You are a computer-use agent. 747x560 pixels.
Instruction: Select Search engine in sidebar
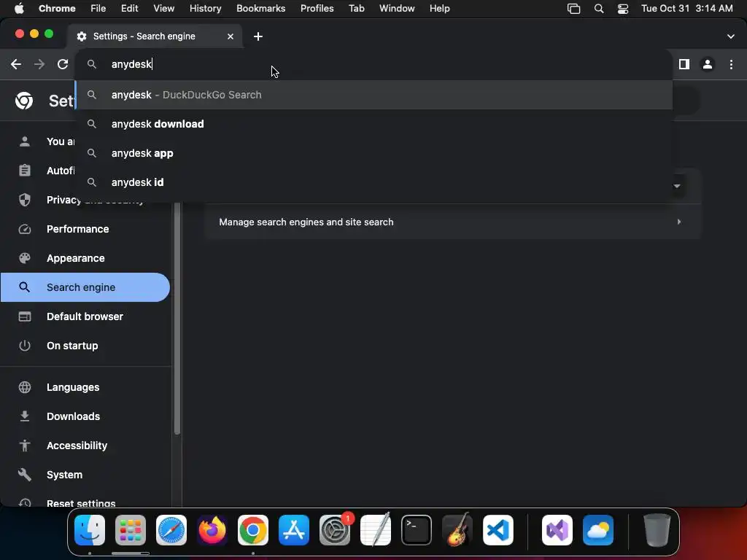(x=85, y=287)
